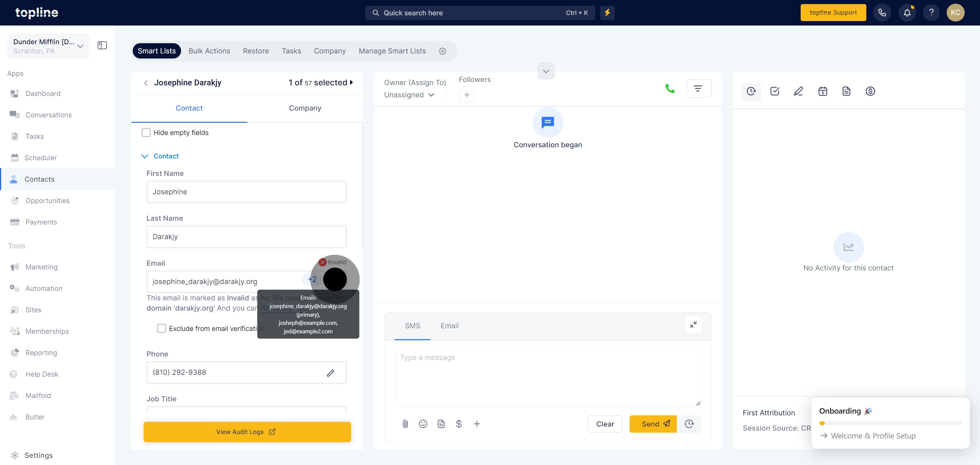Open the notifications bell
The image size is (980, 465).
pos(907,13)
